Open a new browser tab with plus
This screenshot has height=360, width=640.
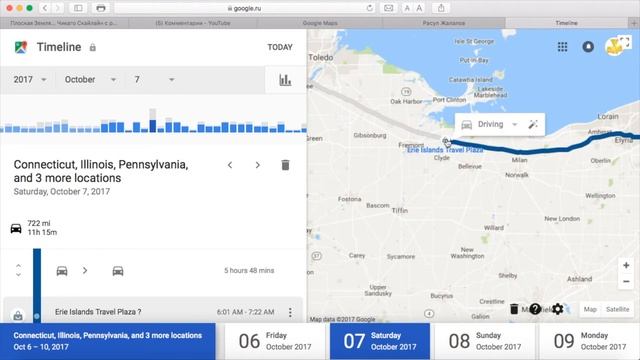pos(634,23)
